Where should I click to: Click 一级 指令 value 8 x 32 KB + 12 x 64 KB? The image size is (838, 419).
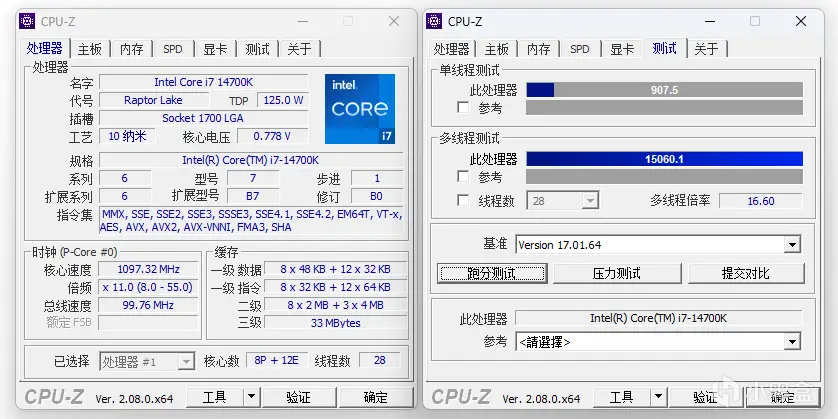tap(336, 287)
